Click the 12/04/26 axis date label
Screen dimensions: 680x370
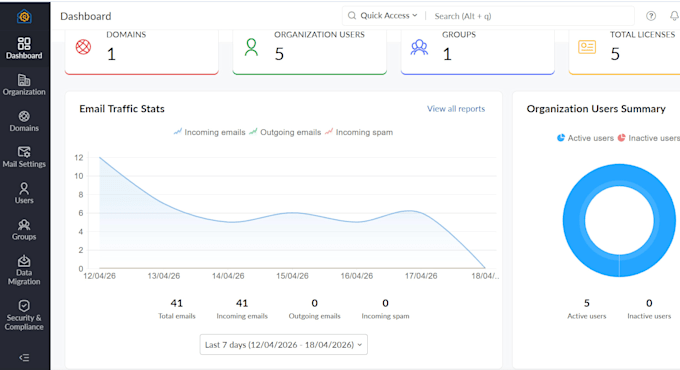point(99,276)
